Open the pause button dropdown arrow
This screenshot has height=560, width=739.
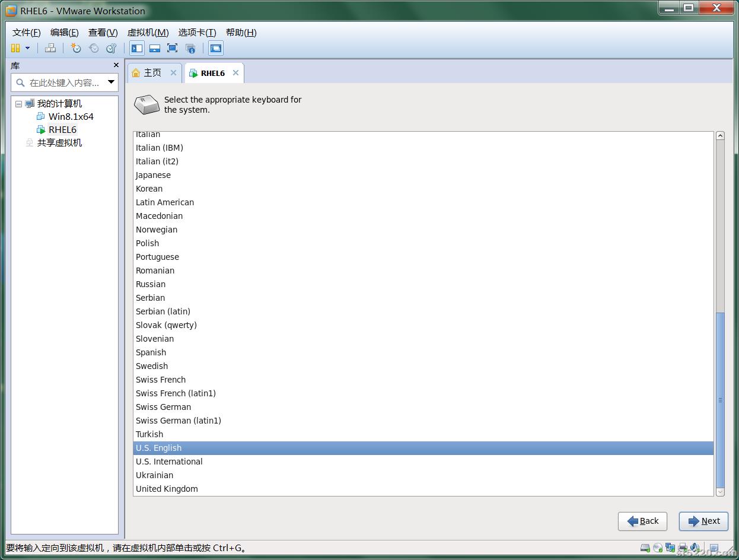(27, 49)
